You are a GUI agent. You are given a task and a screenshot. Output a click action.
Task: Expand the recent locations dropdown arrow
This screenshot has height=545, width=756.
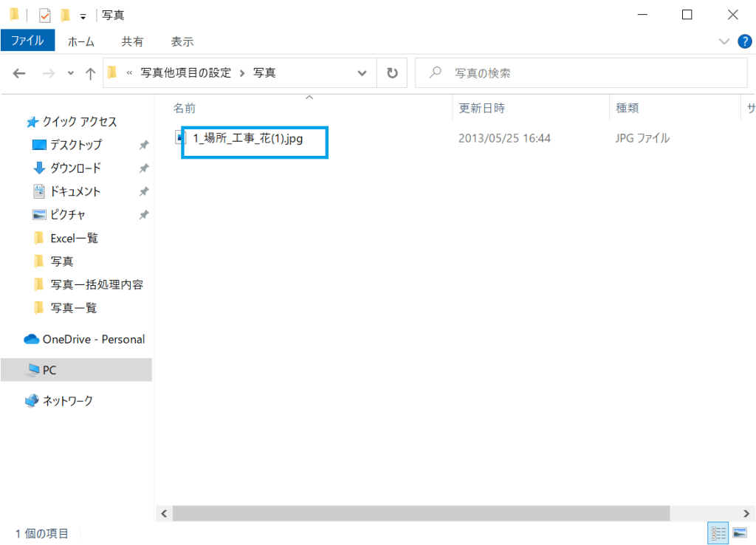(x=71, y=73)
